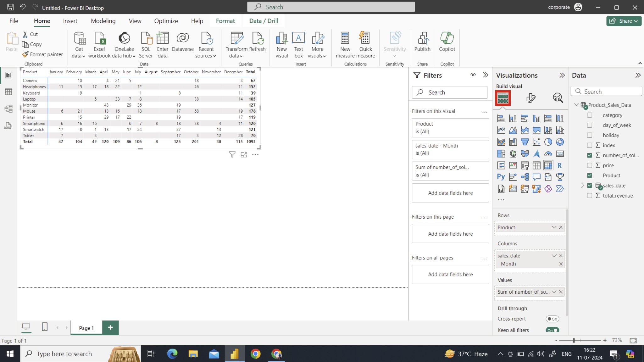Expand the sales_date hierarchy

[582, 185]
